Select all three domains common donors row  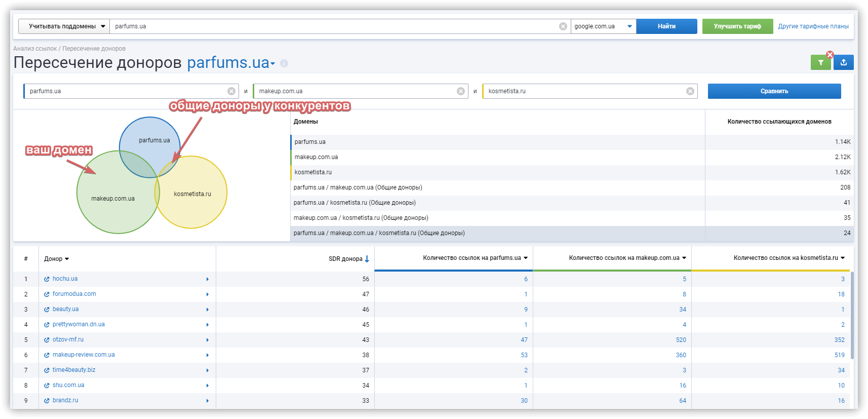click(x=572, y=233)
